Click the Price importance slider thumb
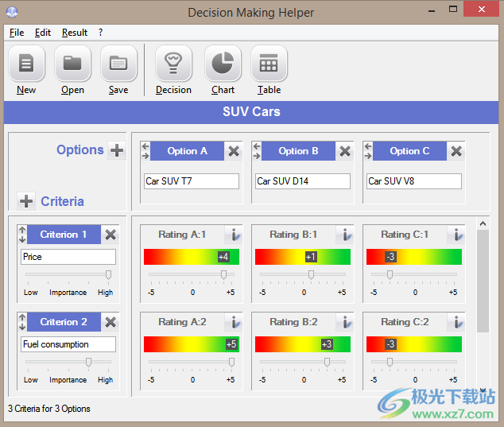 [x=108, y=274]
